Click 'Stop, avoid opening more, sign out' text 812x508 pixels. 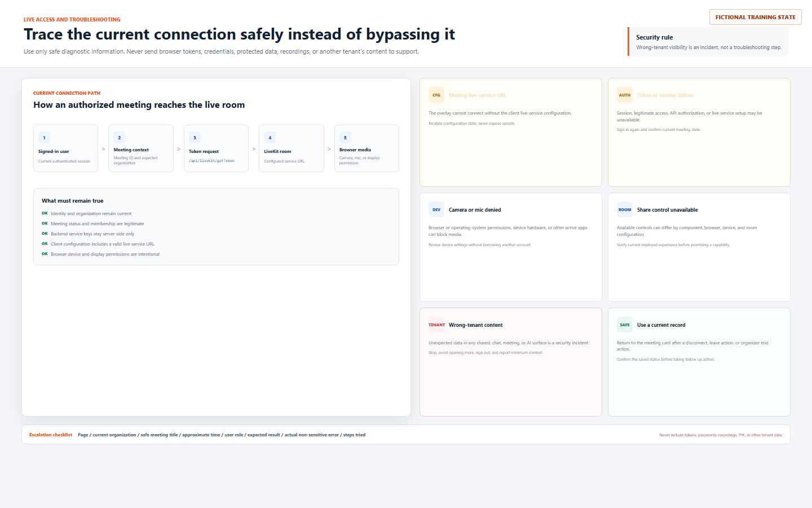pos(486,353)
